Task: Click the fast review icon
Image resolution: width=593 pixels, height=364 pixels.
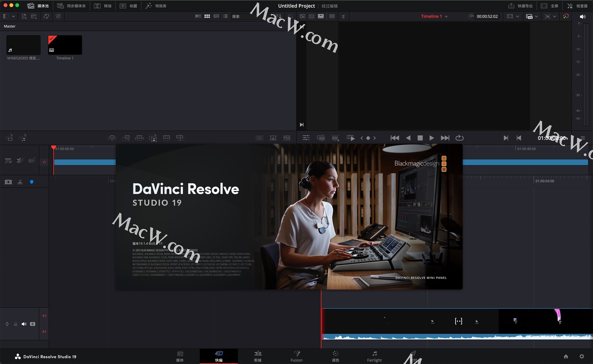Action: [351, 138]
